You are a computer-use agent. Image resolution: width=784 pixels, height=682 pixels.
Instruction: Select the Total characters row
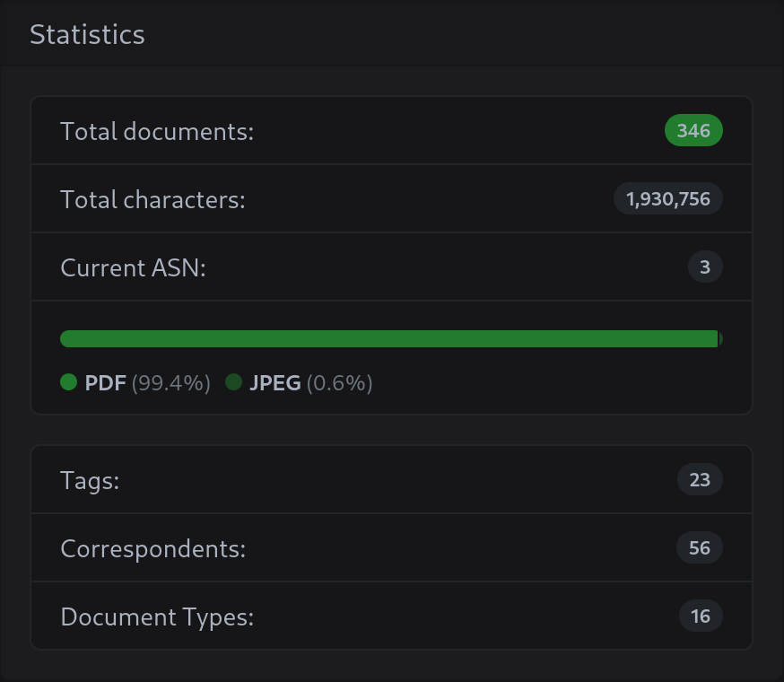point(391,198)
